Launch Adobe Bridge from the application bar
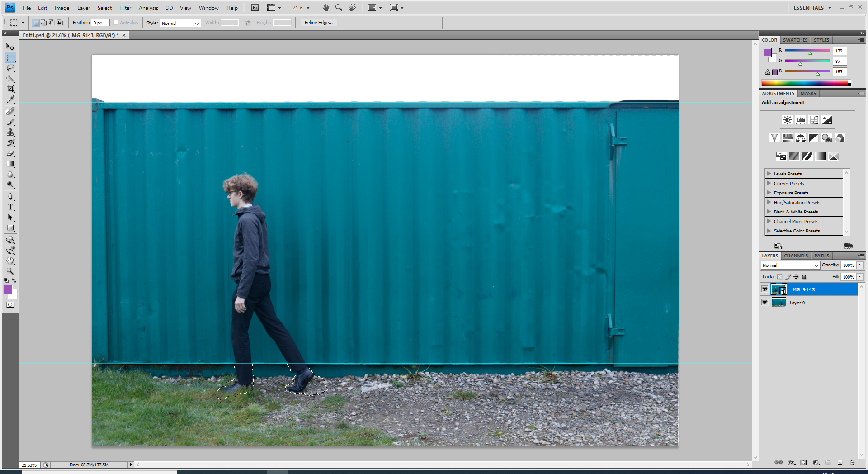Screen dimensions: 868x474 coord(255,8)
